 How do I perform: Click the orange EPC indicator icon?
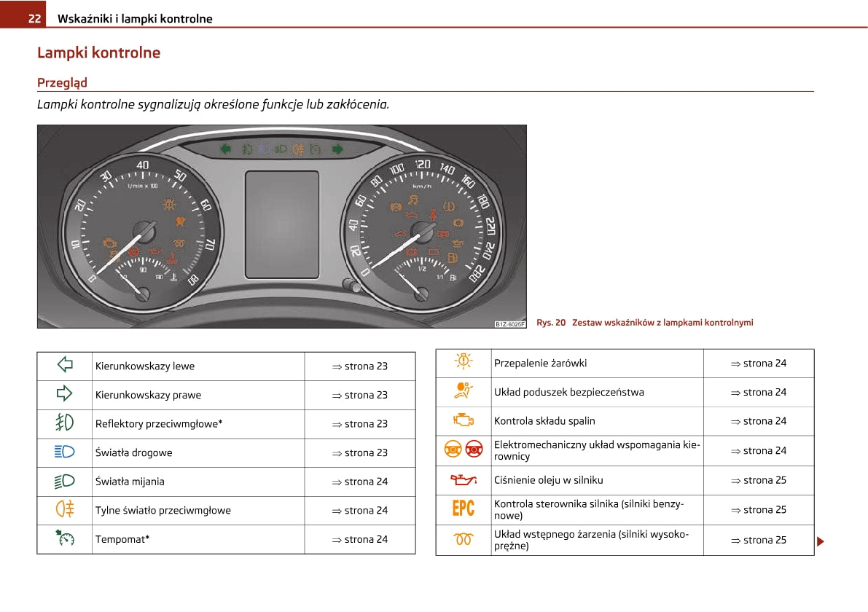[464, 509]
